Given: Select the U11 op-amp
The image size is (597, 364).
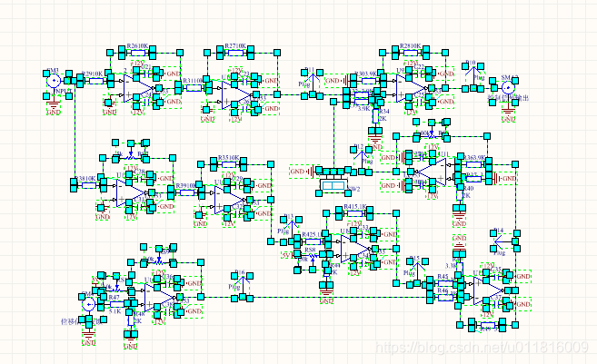Looking at the screenshot, I should pos(432,172).
